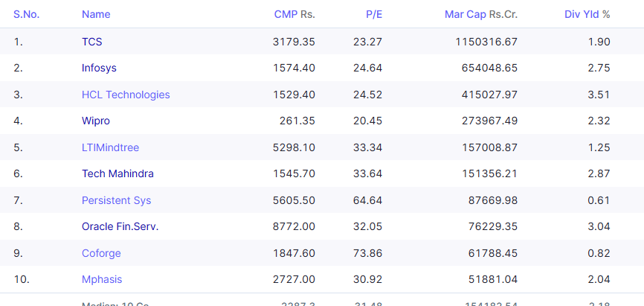This screenshot has height=306, width=644.
Task: Select Mphasis market cap 51881.04
Action: click(493, 279)
